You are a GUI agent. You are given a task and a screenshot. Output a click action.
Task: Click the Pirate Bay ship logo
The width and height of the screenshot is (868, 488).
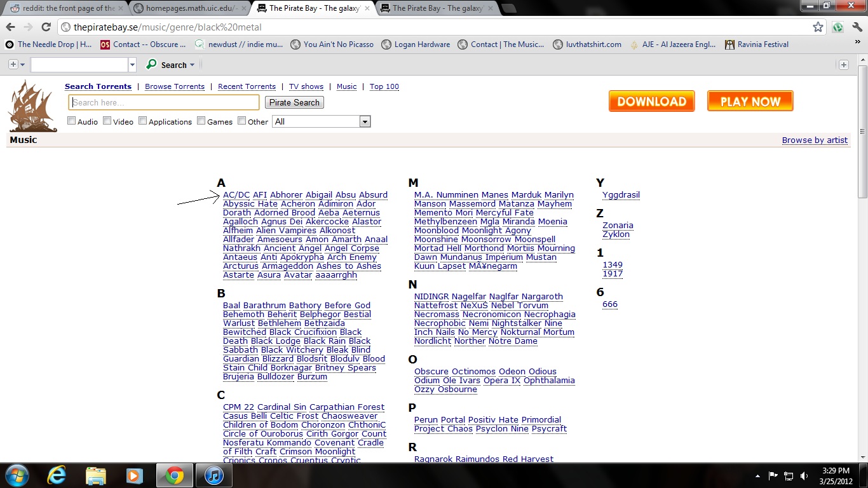(32, 105)
